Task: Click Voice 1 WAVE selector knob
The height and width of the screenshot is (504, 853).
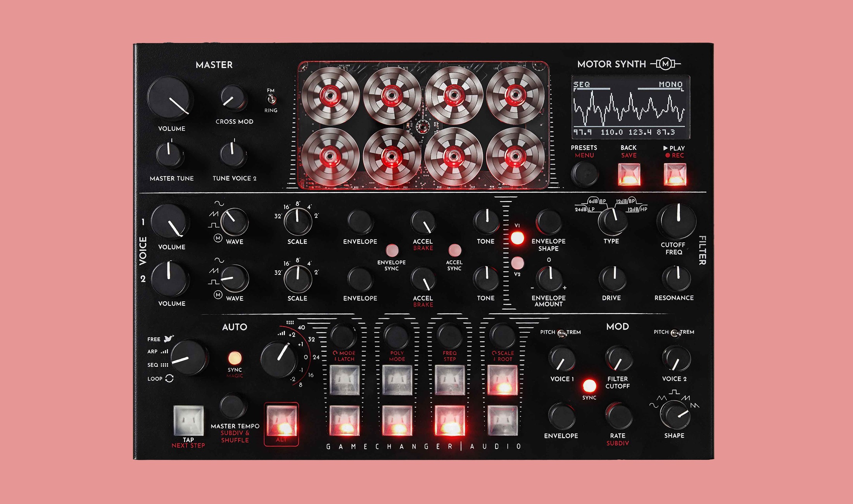Action: (x=234, y=222)
